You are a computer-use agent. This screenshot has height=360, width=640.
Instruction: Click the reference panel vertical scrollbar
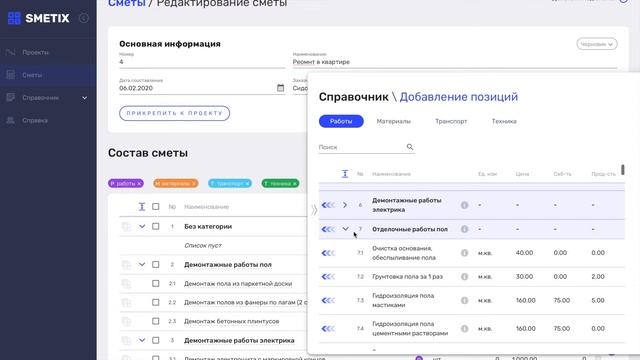[622, 170]
